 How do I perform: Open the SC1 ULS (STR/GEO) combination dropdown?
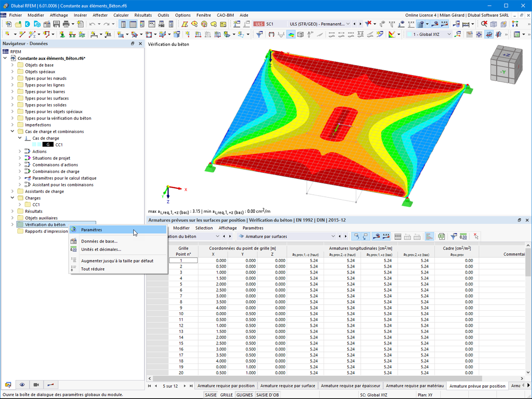point(347,24)
